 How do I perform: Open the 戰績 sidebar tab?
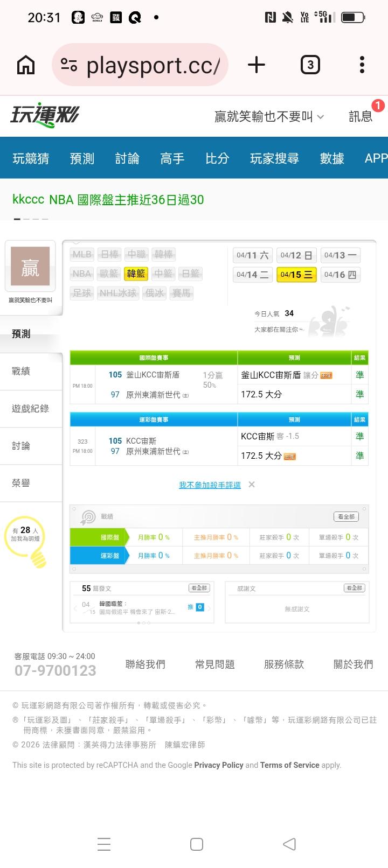coord(22,371)
